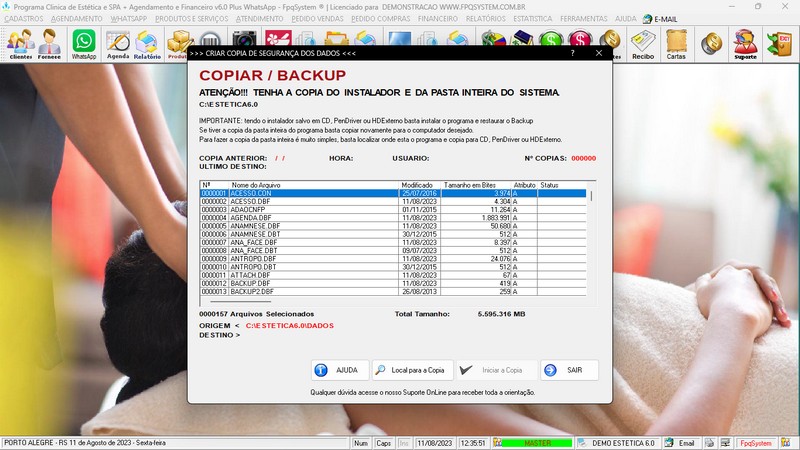Click the Exit door icon
Image resolution: width=800 pixels, height=450 pixels.
780,44
